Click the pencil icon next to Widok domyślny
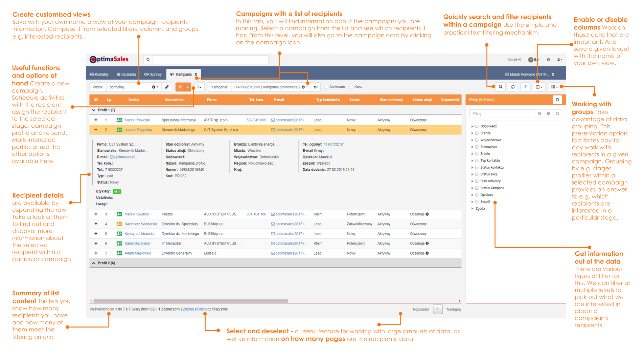The width and height of the screenshot is (644, 359). click(x=167, y=87)
